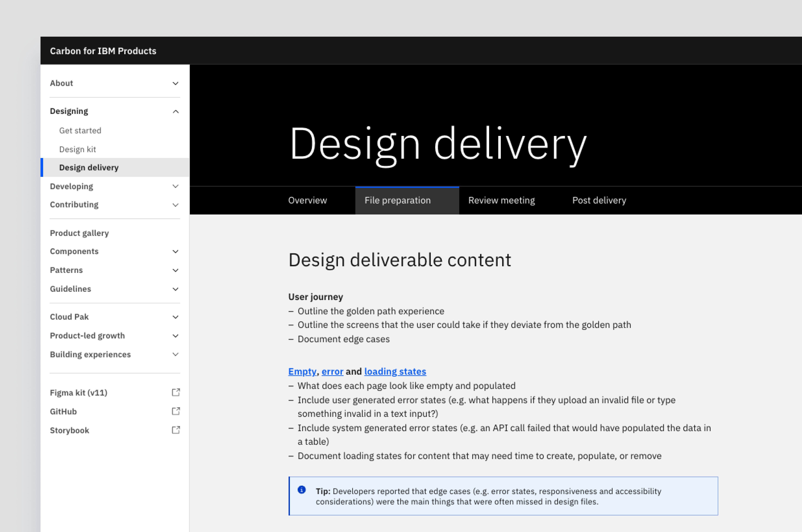802x532 pixels.
Task: Follow the Empty states link
Action: click(x=302, y=372)
